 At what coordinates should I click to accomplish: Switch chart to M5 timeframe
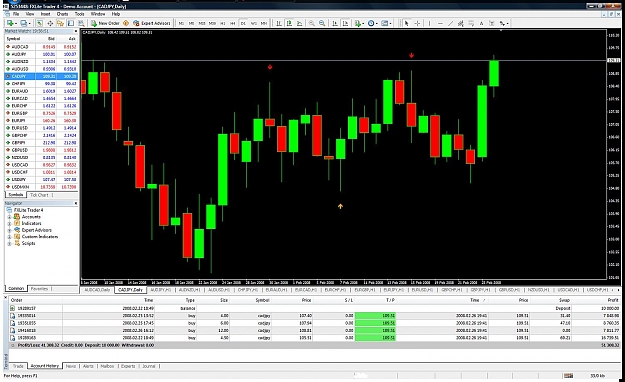click(191, 24)
